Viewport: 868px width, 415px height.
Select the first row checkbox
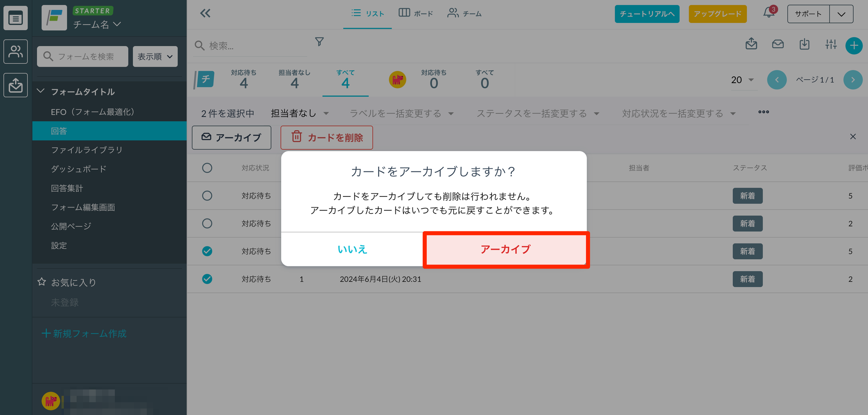[207, 196]
